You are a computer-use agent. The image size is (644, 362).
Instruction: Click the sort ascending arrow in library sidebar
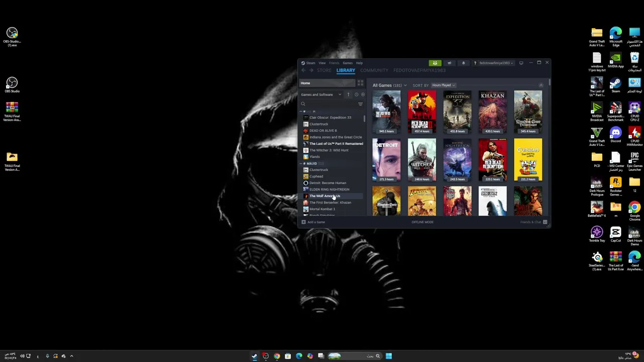click(348, 95)
